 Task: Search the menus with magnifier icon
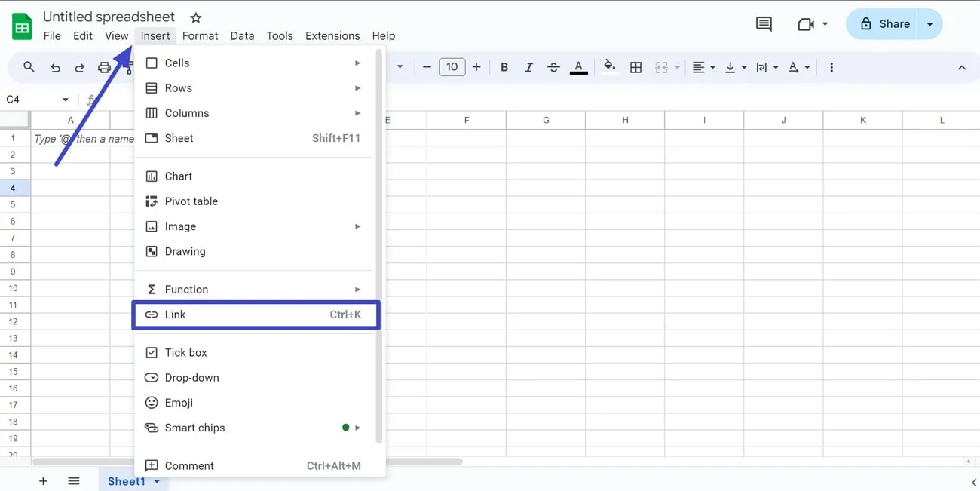(x=29, y=67)
